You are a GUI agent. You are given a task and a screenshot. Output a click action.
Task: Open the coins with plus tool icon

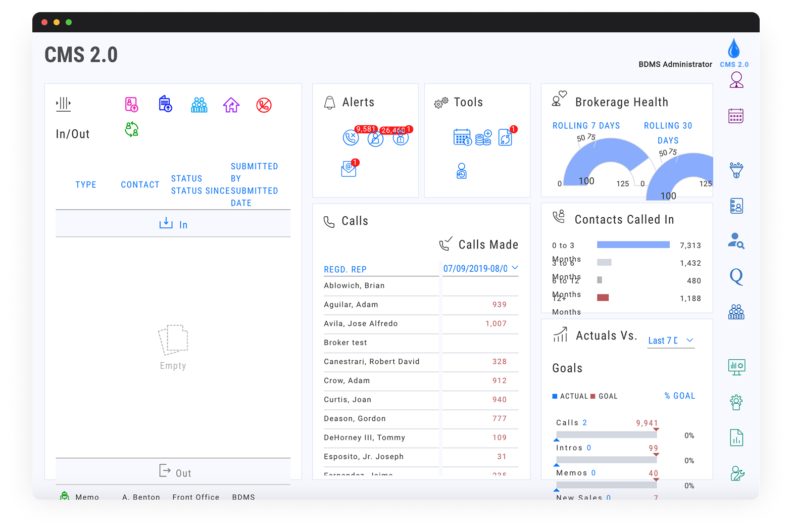(x=483, y=137)
